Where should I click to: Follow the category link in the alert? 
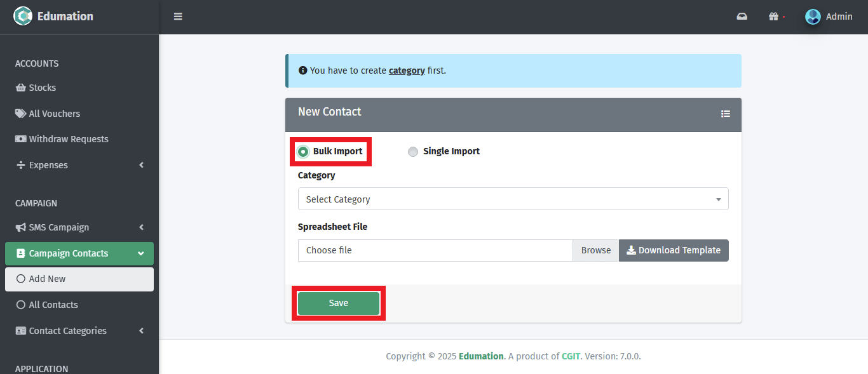[407, 70]
